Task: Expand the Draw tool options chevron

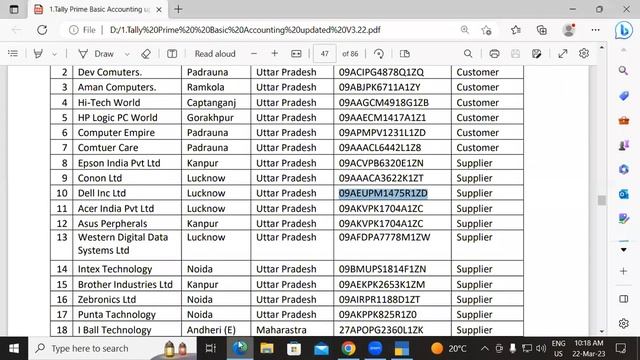Action: [x=127, y=54]
